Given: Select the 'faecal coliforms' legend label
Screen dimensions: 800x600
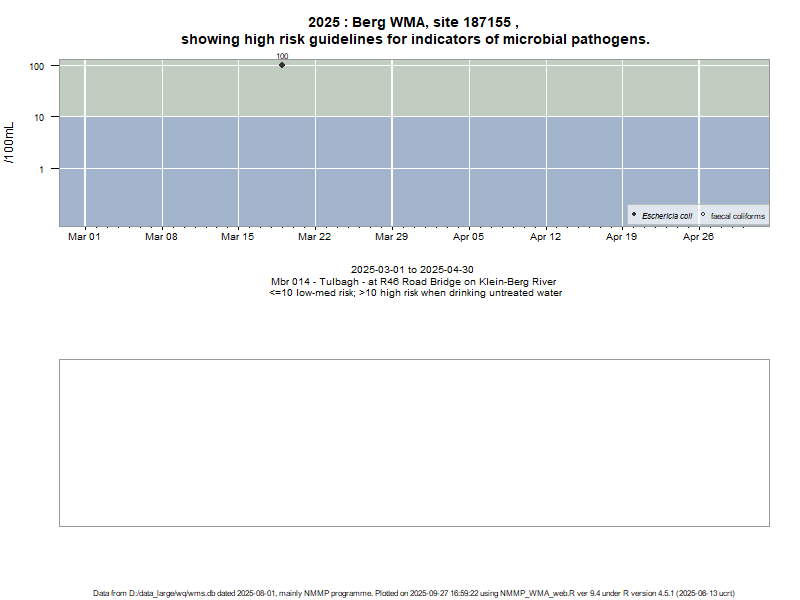Looking at the screenshot, I should pyautogui.click(x=737, y=216).
